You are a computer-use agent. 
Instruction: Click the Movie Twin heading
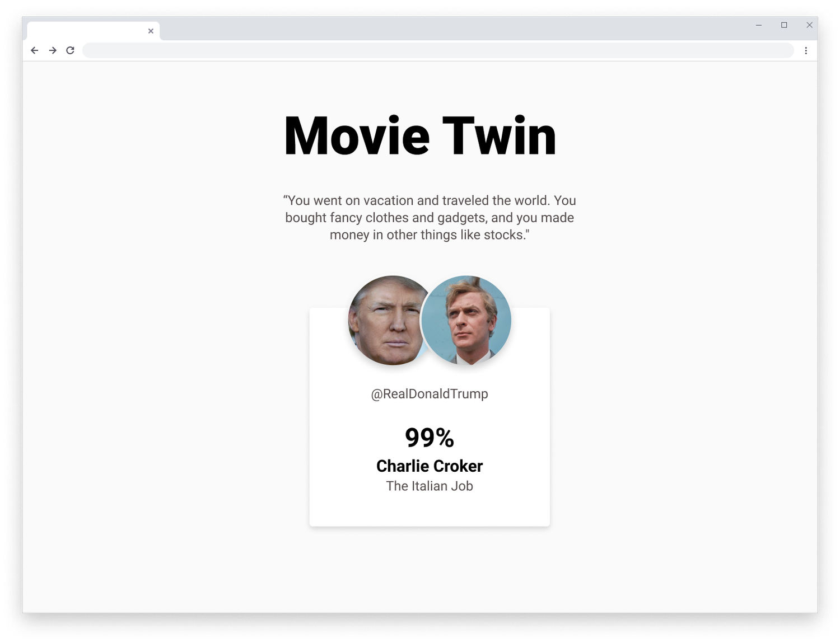point(420,136)
